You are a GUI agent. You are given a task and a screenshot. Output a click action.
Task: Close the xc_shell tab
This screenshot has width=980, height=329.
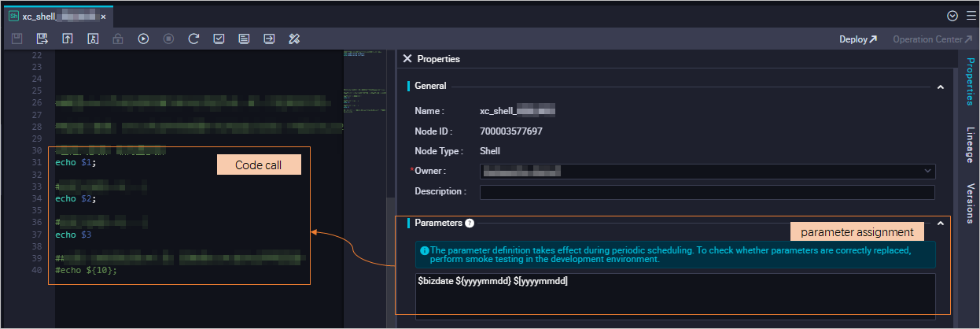click(x=103, y=17)
